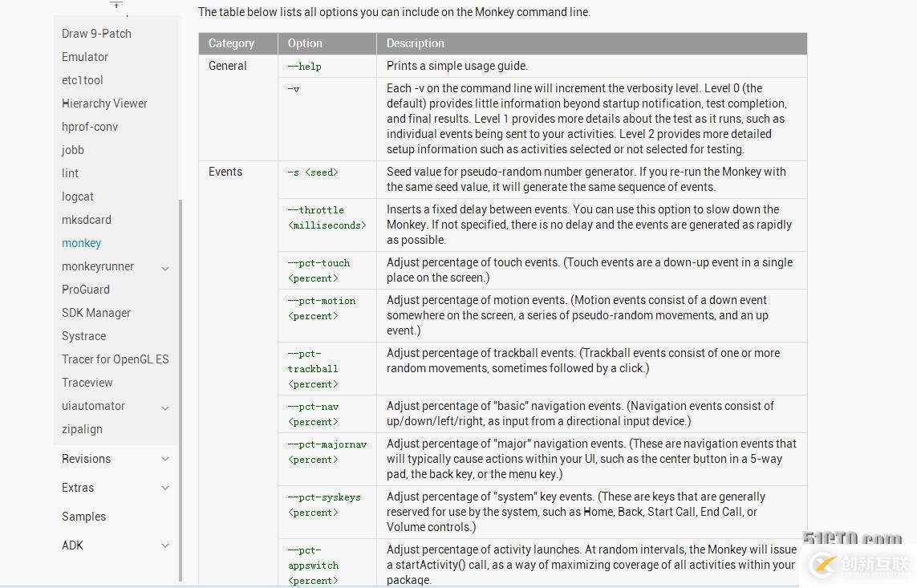Open Systrace sidebar link
This screenshot has width=917, height=588.
coord(84,336)
